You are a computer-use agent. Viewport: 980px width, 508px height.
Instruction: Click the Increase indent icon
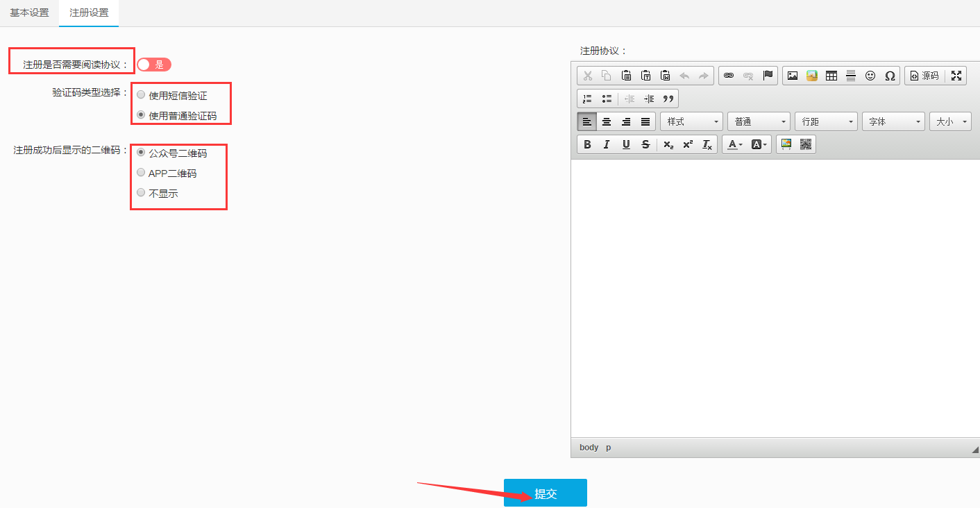(649, 99)
